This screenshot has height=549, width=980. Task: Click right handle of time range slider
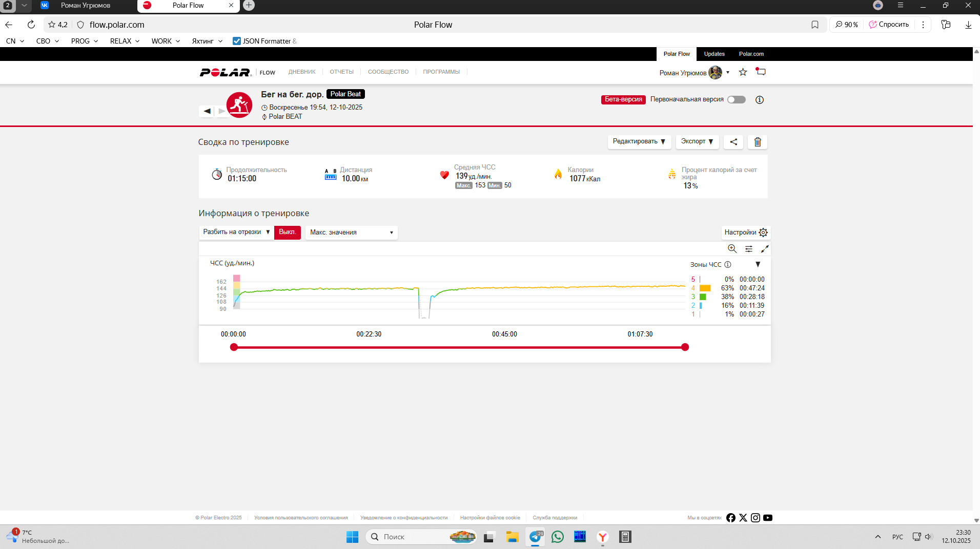[685, 347]
